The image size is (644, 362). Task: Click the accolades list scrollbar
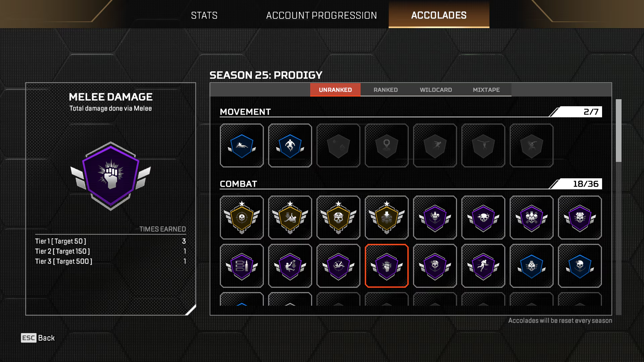tap(619, 207)
